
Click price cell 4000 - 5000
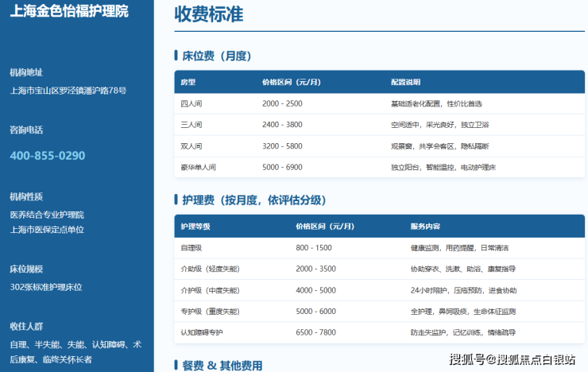pos(315,290)
